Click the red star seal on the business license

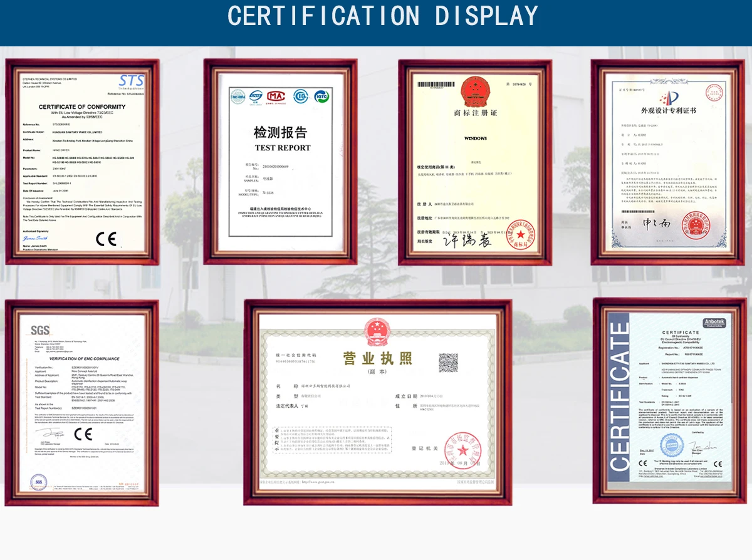463,450
